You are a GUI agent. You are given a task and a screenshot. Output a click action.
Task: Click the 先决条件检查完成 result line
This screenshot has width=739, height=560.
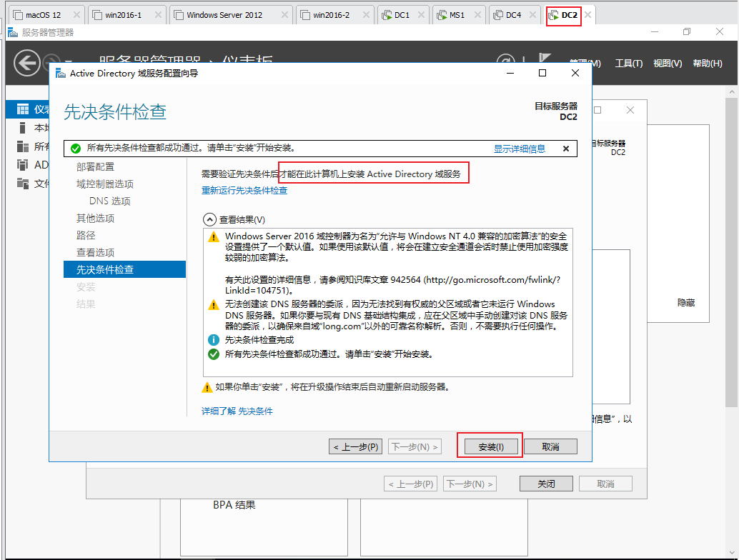pos(259,339)
